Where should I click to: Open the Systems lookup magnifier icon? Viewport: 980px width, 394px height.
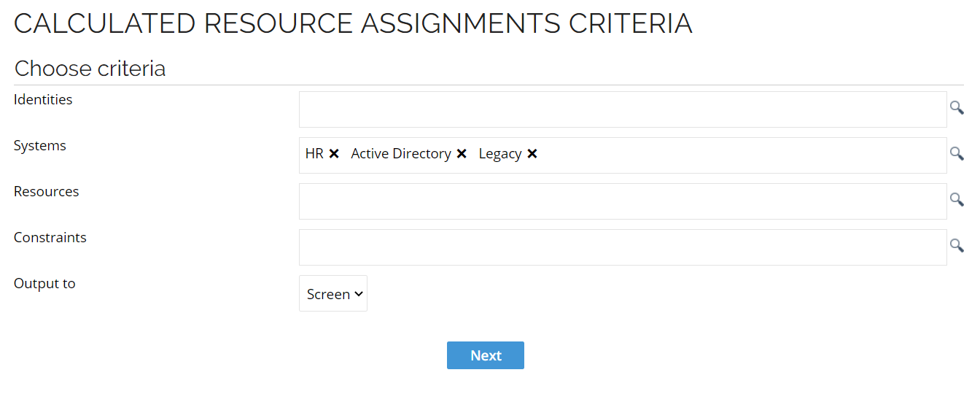click(956, 153)
